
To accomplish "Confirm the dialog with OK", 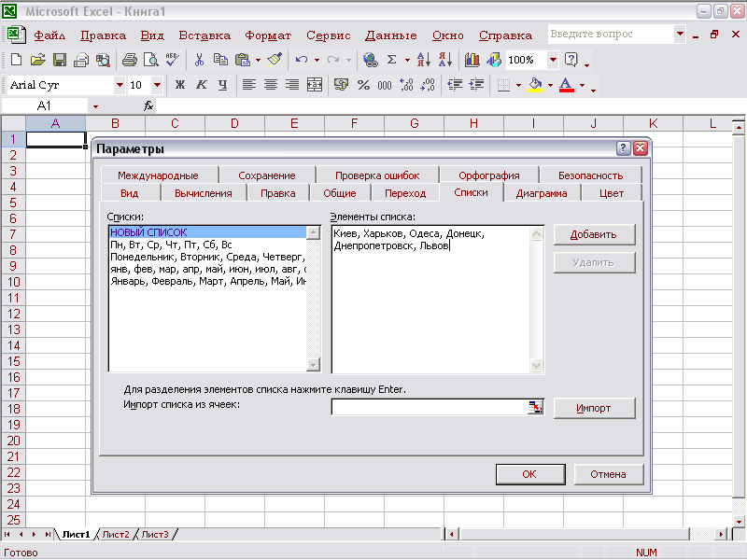I will pyautogui.click(x=530, y=474).
